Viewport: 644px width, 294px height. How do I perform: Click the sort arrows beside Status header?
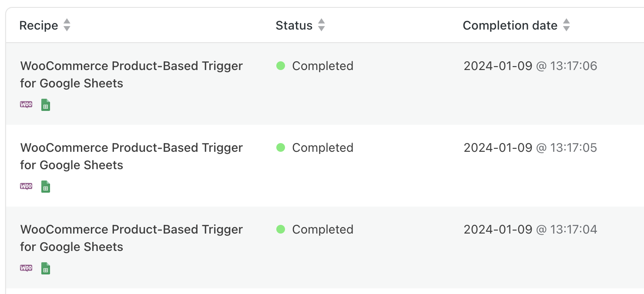pos(321,25)
